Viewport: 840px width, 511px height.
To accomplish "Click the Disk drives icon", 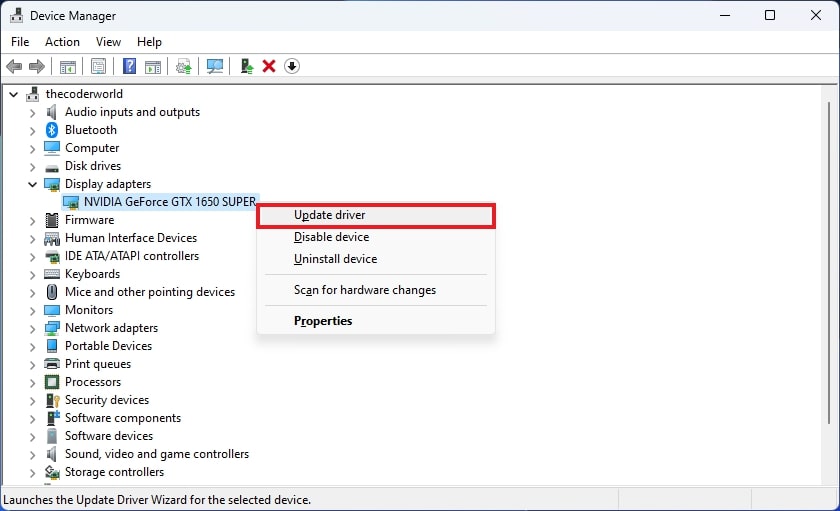I will point(52,168).
